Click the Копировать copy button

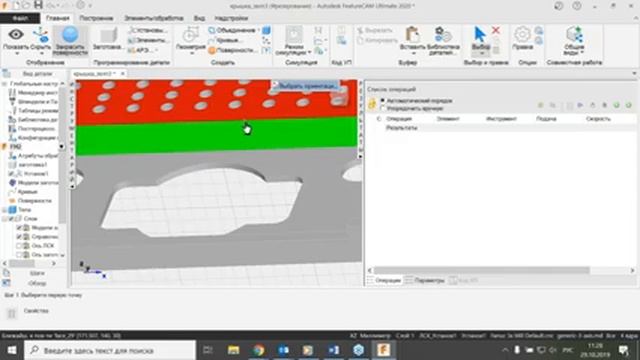pyautogui.click(x=377, y=40)
